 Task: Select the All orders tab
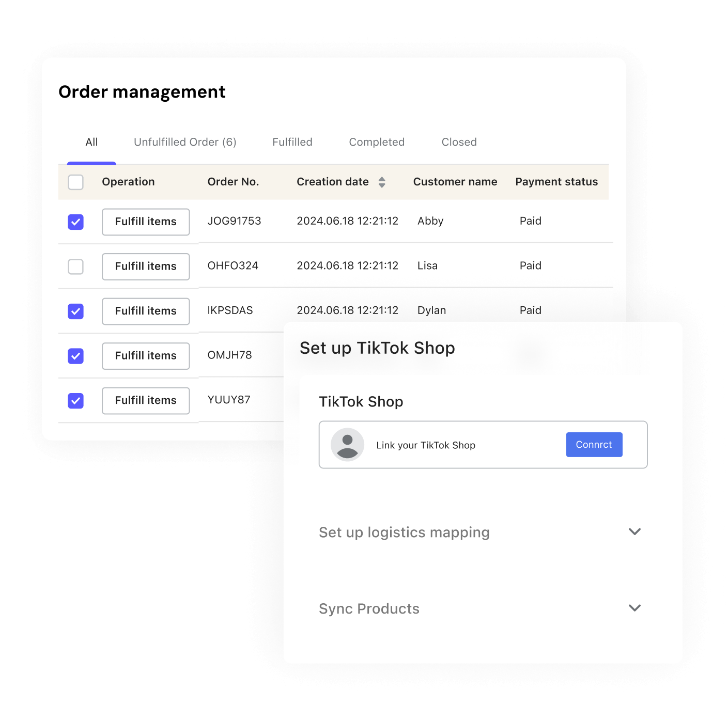(91, 142)
